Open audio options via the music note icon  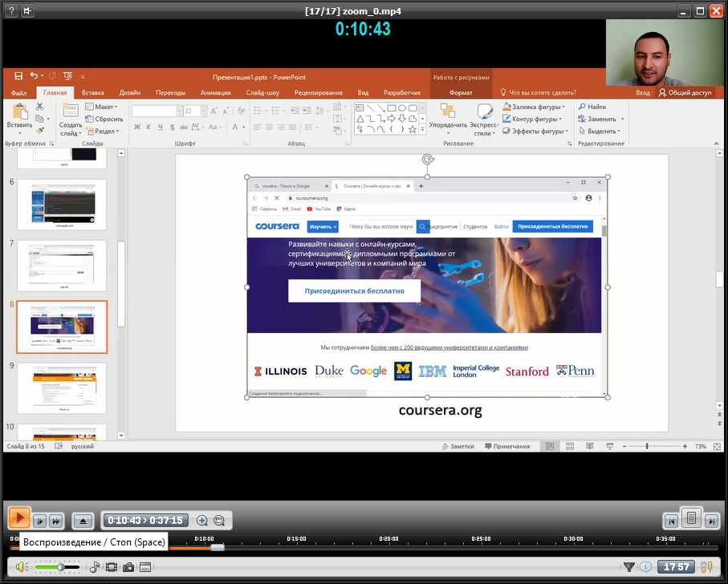(x=94, y=567)
